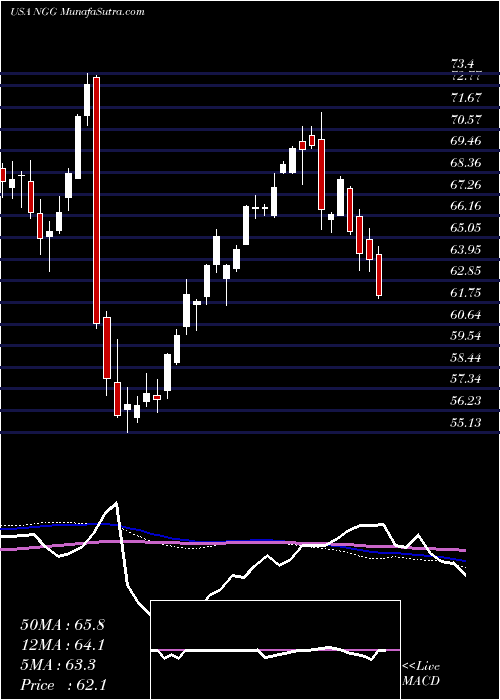Select the 59.54 price label

467,336
